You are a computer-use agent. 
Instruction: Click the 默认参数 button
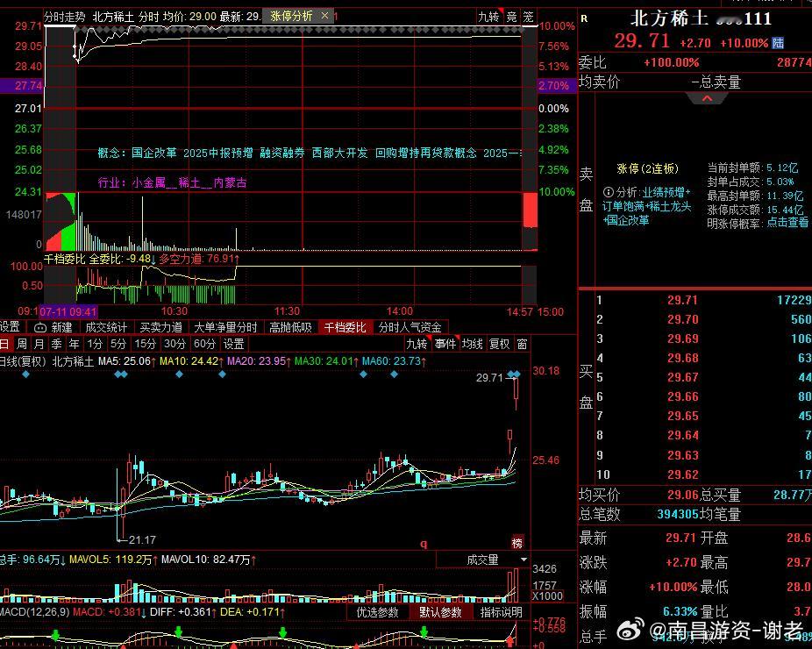tap(440, 612)
